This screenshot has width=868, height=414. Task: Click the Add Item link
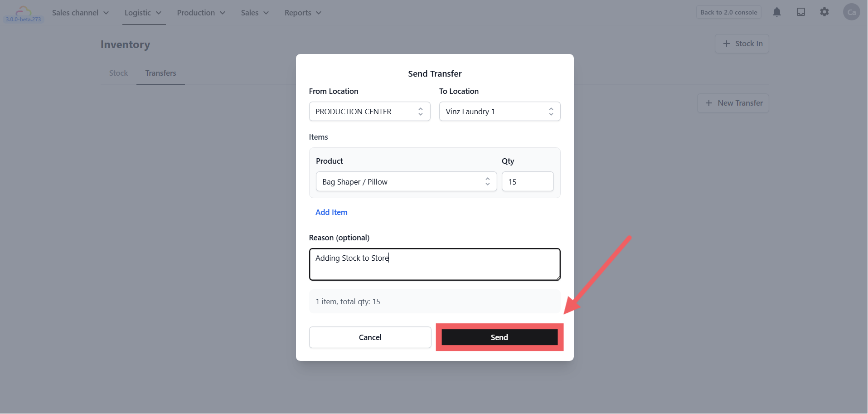click(x=331, y=212)
